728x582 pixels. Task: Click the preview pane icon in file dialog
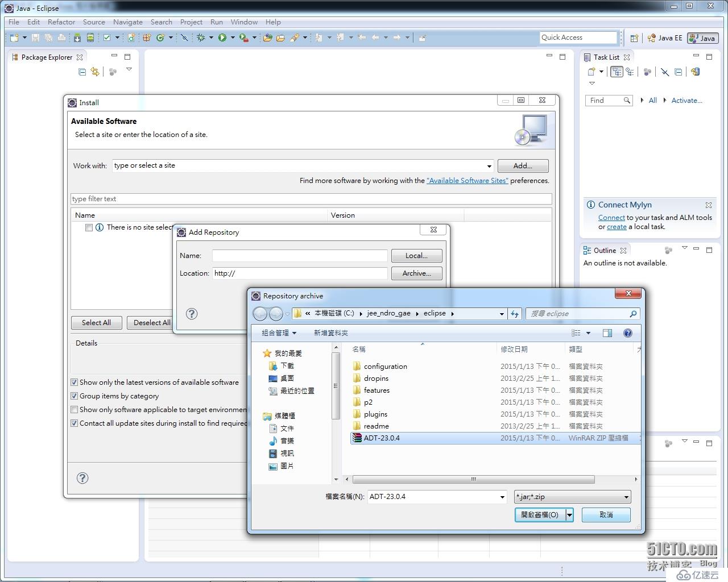tap(607, 333)
